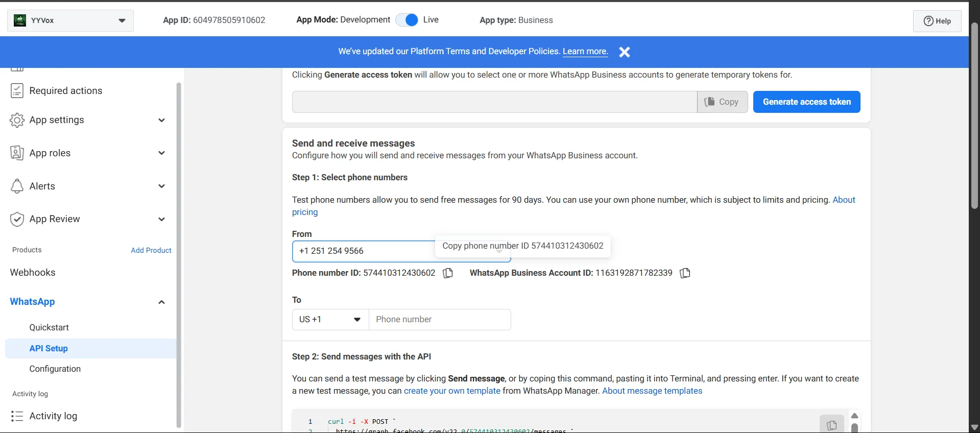Image resolution: width=980 pixels, height=433 pixels.
Task: Collapse the WhatsApp section chevron
Action: tap(161, 302)
